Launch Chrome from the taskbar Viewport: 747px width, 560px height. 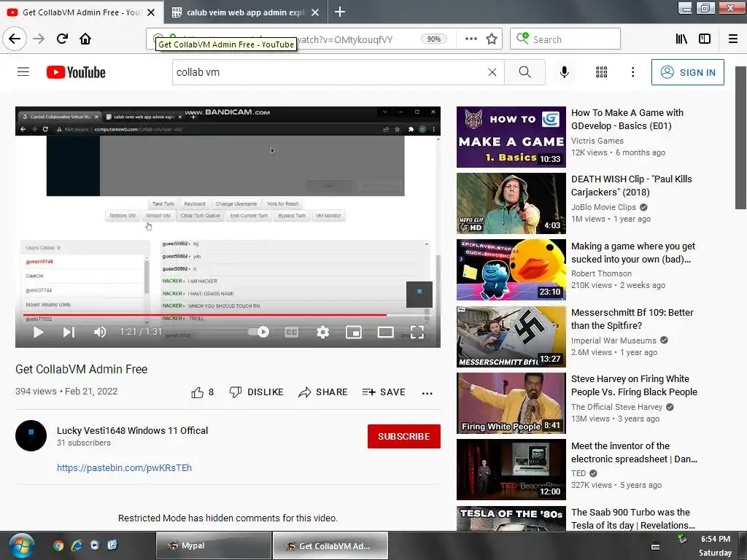coord(58,545)
